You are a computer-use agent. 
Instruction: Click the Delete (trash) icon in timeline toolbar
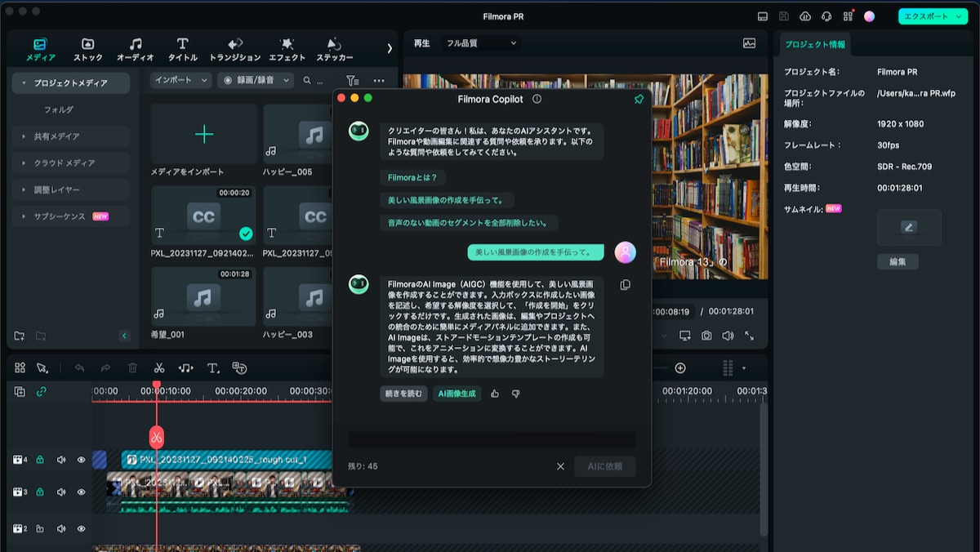click(x=133, y=368)
